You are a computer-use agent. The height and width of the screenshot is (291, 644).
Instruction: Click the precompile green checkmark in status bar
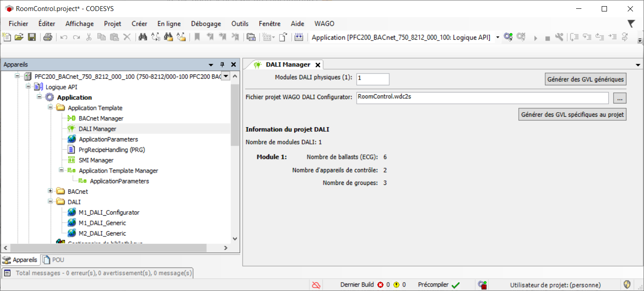(456, 285)
